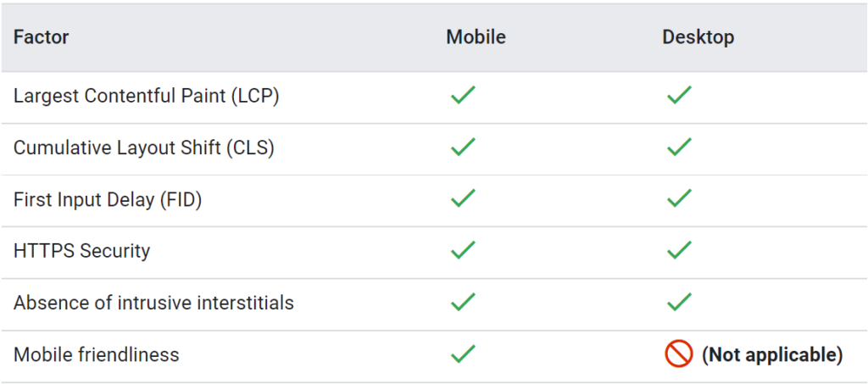The width and height of the screenshot is (868, 384).
Task: Click the Mobile checkmark for intrusive interstitials row
Action: [x=463, y=303]
